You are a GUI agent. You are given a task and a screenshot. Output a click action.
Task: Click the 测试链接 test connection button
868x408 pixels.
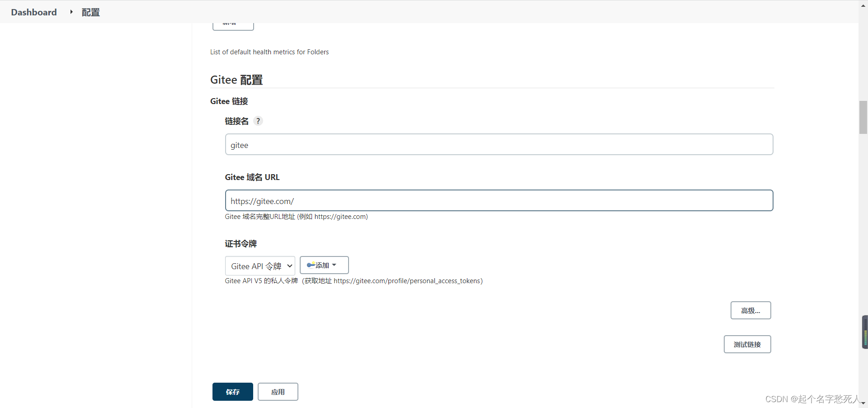(x=747, y=344)
